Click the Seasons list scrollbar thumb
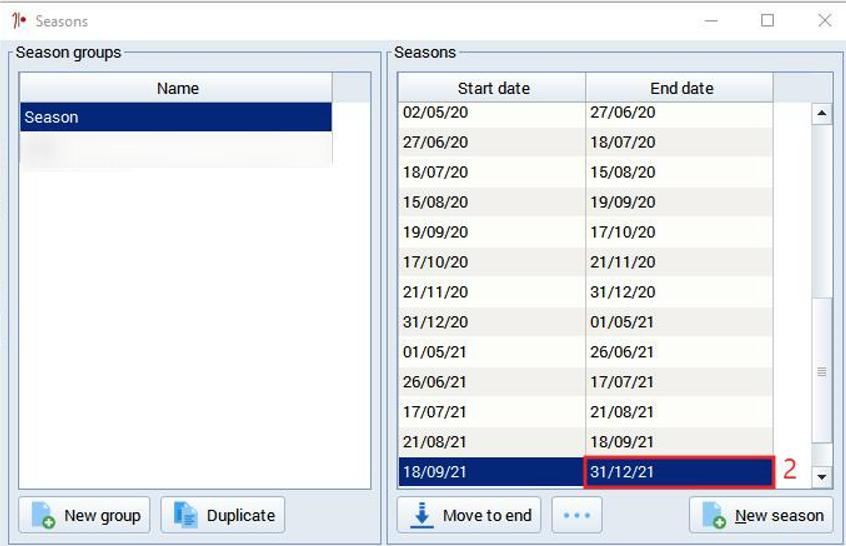The width and height of the screenshot is (846, 546). tap(822, 371)
